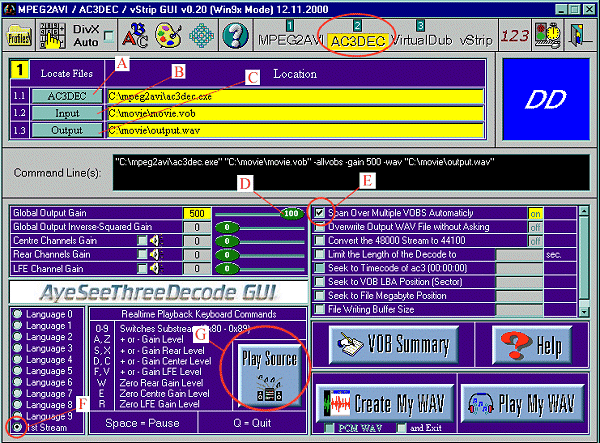Click the options list scroll-up arrow
This screenshot has height=443, width=600.
[584, 211]
